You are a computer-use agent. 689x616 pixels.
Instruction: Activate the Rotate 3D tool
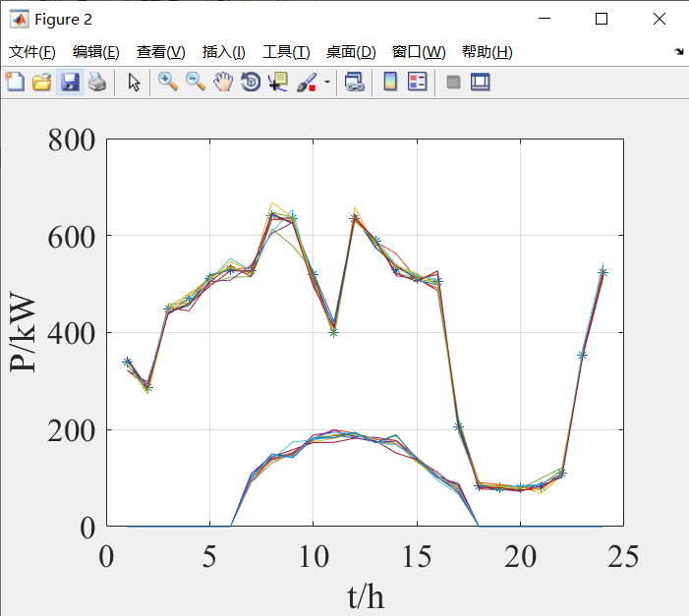pos(251,83)
